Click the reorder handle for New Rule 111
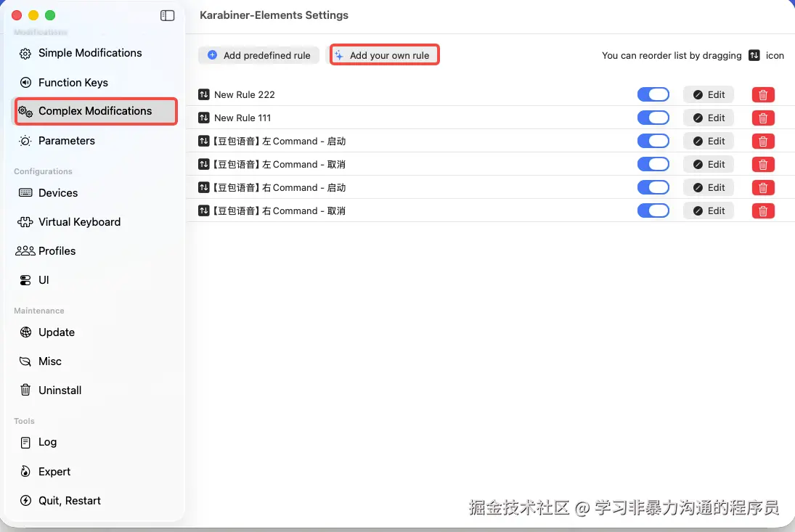The width and height of the screenshot is (795, 532). pos(204,118)
